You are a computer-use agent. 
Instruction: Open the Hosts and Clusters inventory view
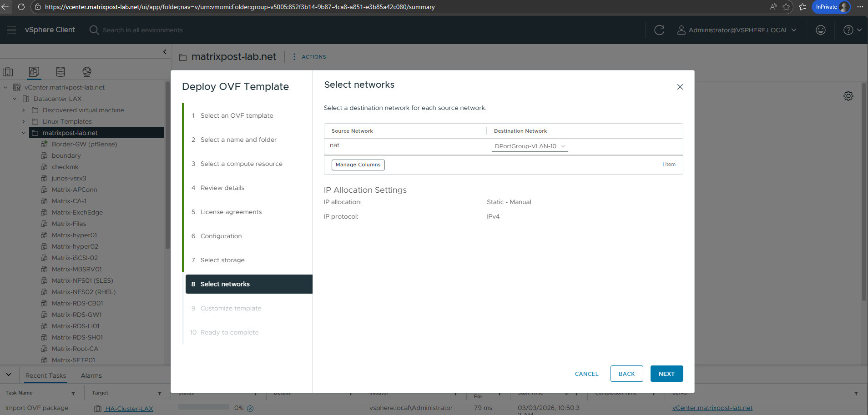pos(8,72)
